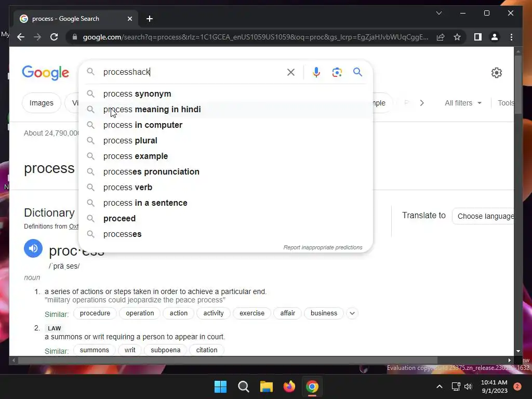Open the Tools option
532x399 pixels.
506,103
